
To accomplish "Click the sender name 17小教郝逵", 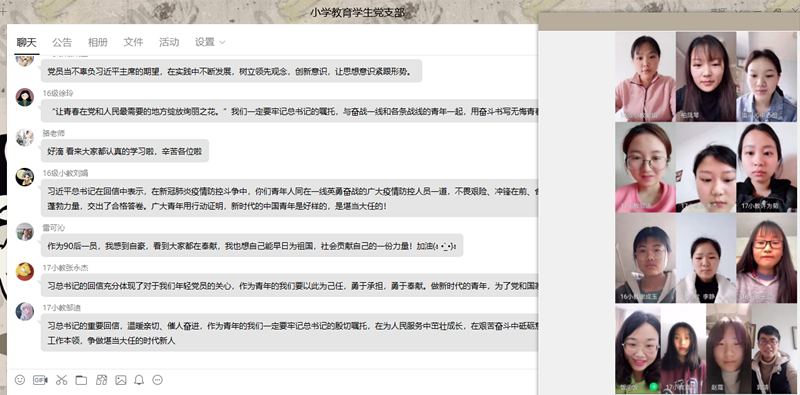I will tap(62, 307).
